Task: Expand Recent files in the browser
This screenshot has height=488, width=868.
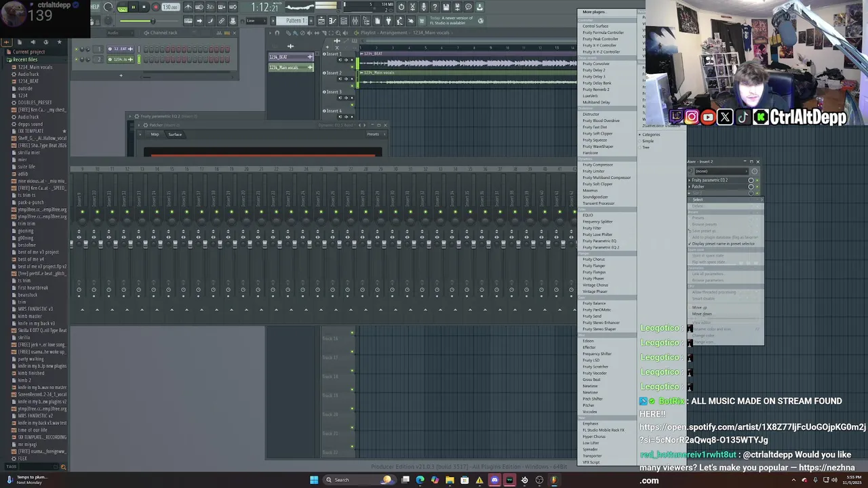Action: pos(24,60)
